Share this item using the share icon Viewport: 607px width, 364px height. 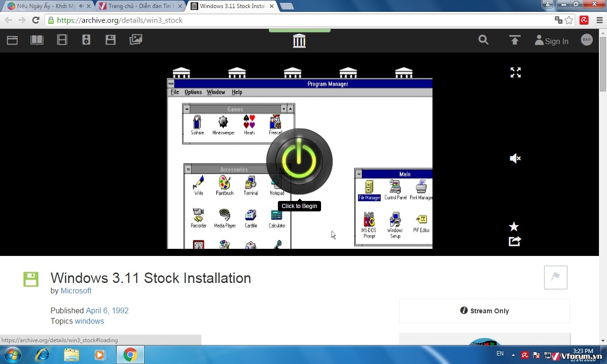515,241
